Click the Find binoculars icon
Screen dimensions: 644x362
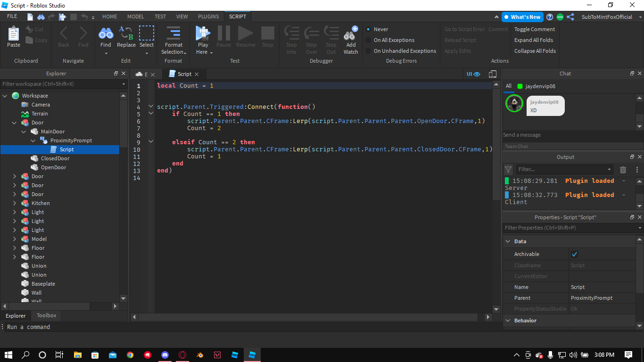[x=106, y=34]
